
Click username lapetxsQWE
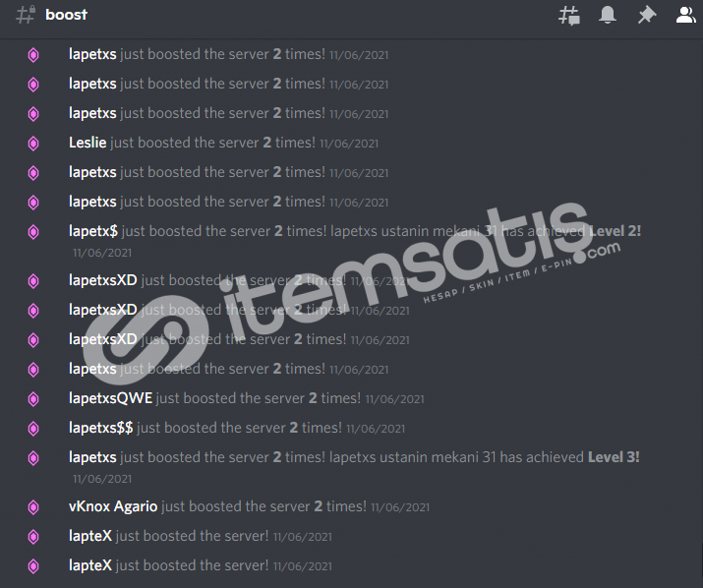110,398
